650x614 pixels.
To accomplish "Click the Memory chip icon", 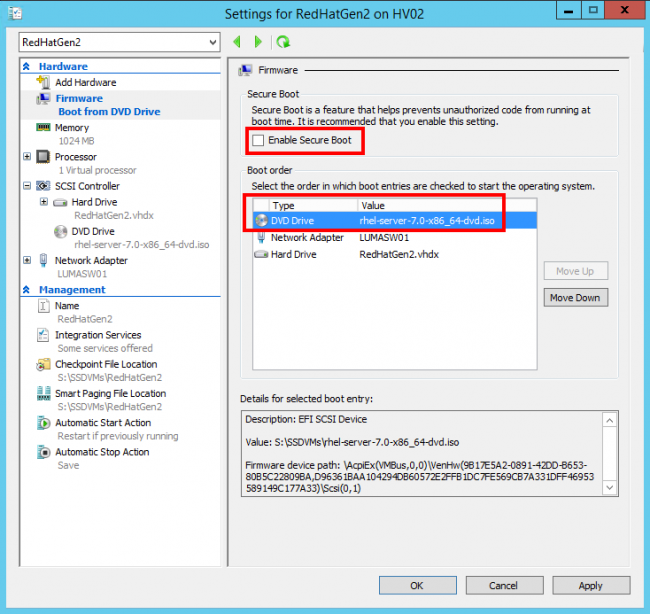I will [43, 127].
